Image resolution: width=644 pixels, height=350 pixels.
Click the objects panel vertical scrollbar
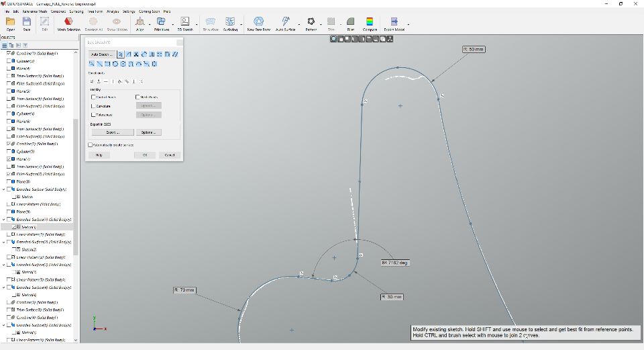pyautogui.click(x=76, y=187)
